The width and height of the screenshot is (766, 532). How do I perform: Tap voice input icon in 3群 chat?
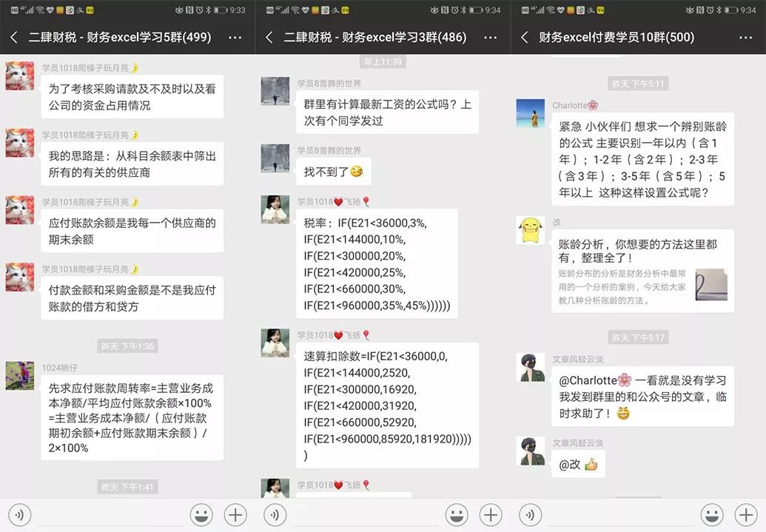tap(275, 514)
